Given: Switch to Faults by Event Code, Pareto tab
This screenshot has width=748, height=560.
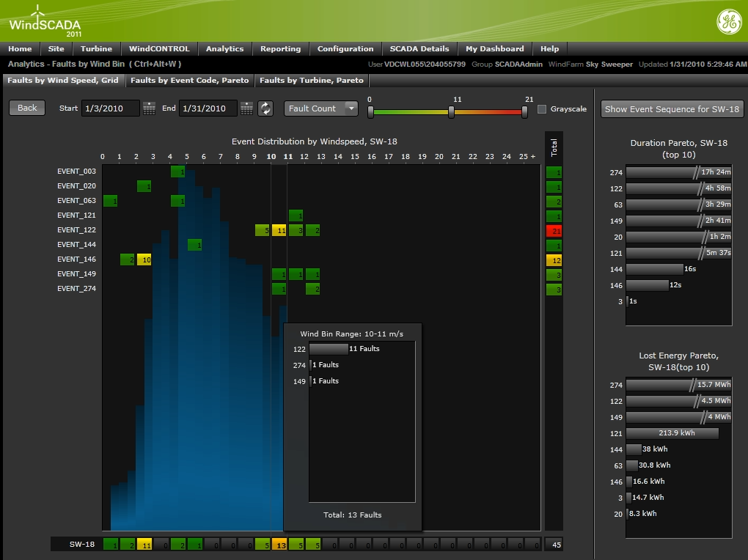Looking at the screenshot, I should tap(190, 80).
